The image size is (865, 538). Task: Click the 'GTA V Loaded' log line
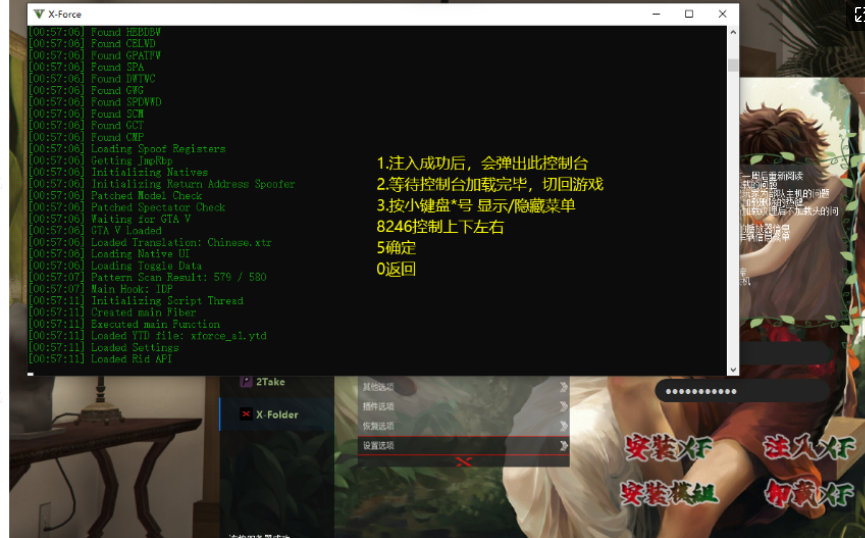coord(95,230)
